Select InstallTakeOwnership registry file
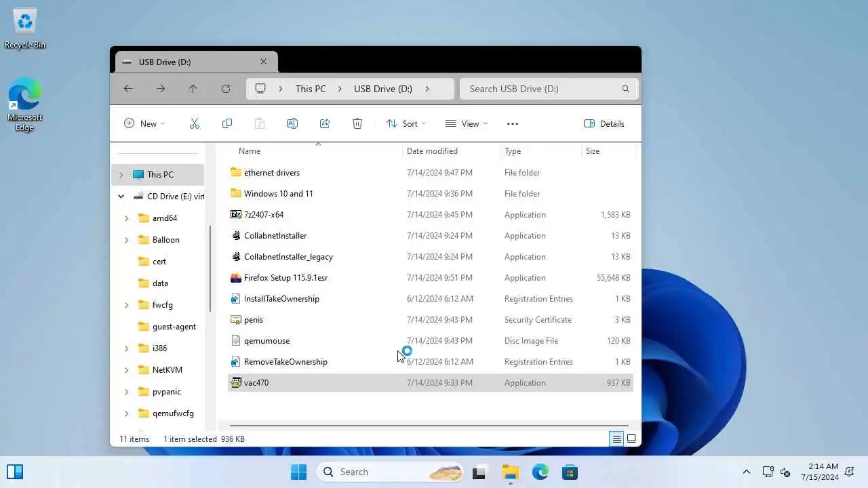The height and width of the screenshot is (488, 868). click(x=431, y=299)
